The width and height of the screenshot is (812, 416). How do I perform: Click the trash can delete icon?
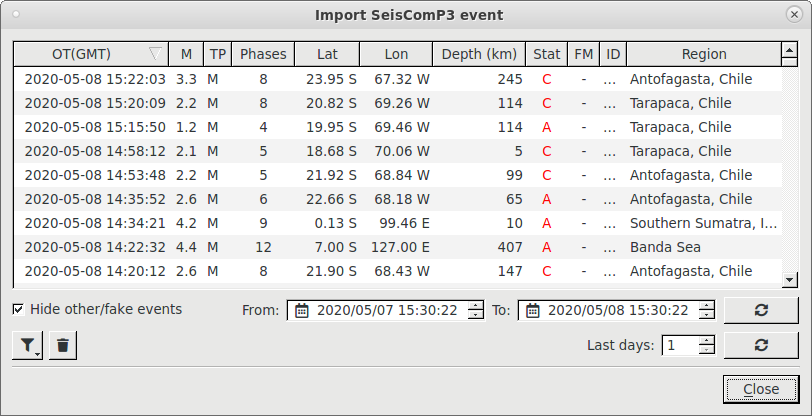point(63,345)
